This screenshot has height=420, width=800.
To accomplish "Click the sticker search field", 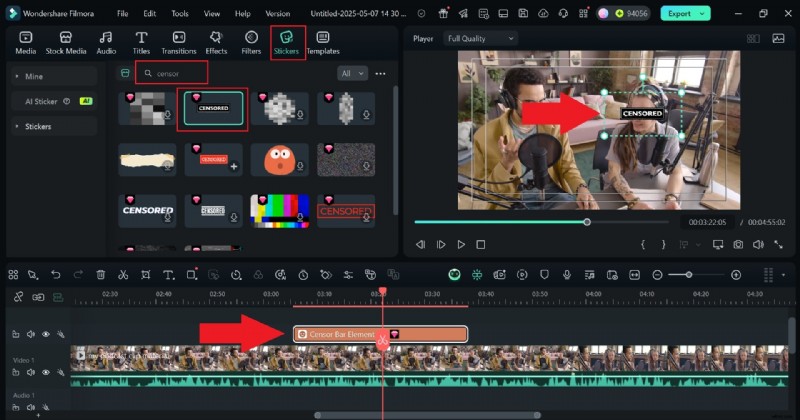I will click(172, 73).
